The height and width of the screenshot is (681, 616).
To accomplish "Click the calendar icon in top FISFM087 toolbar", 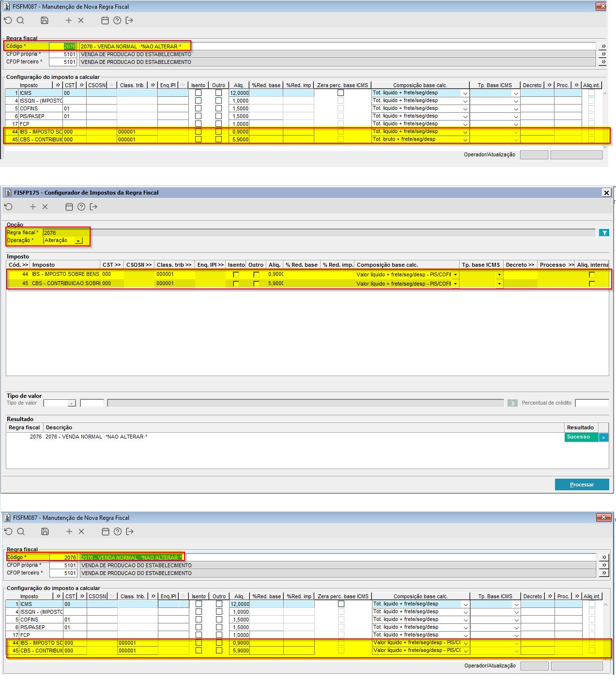I will click(105, 20).
